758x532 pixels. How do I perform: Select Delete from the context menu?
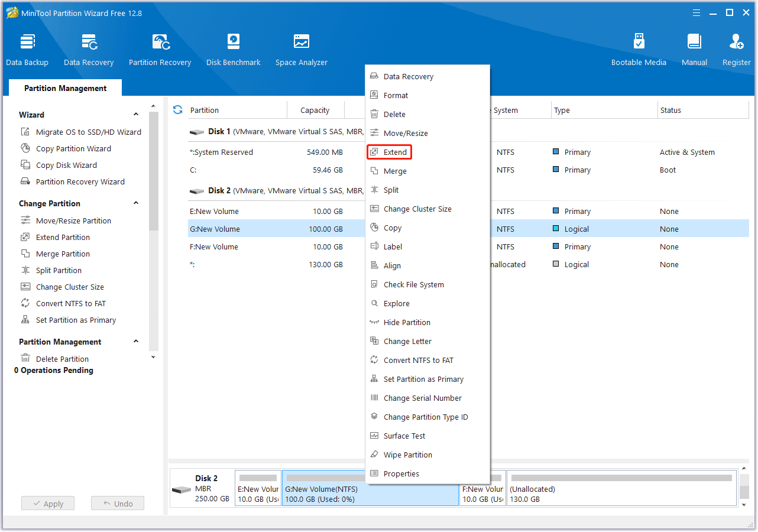point(427,114)
